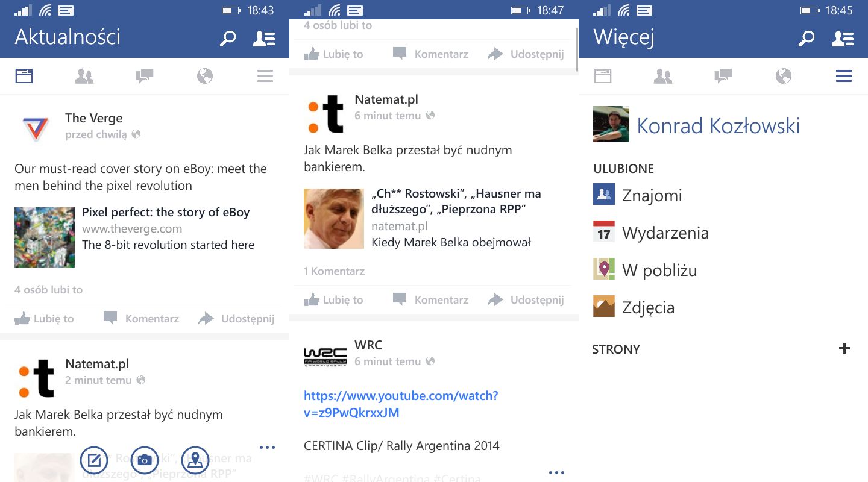Image resolution: width=868 pixels, height=482 pixels.
Task: Expand the three-dots app bar in Aktualności
Action: pyautogui.click(x=267, y=447)
